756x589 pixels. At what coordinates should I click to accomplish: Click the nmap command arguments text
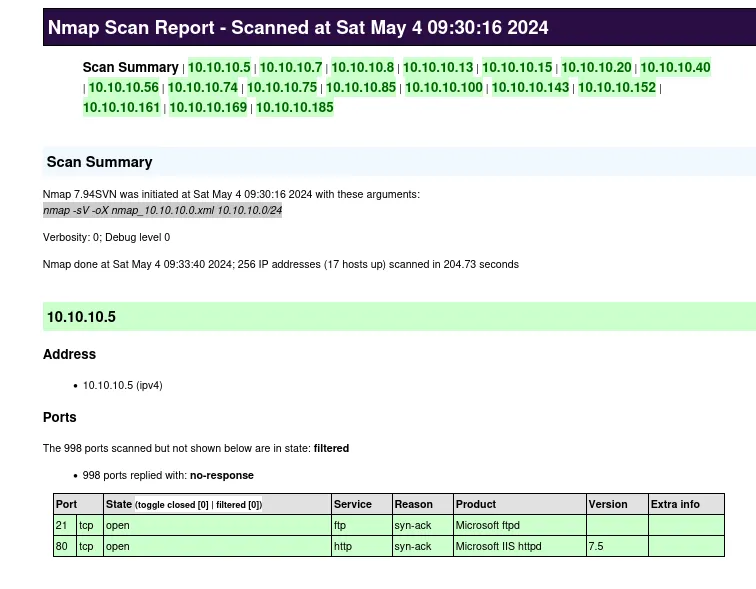point(162,211)
